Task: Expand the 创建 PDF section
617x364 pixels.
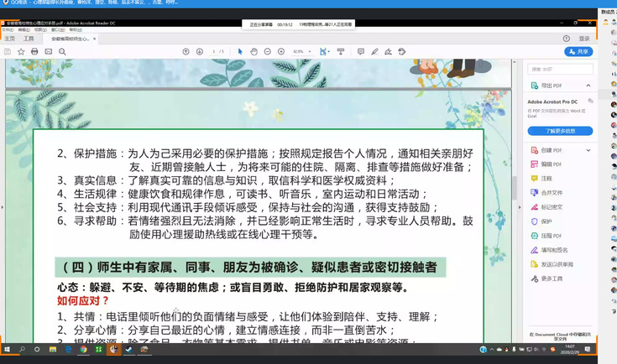Action: [588, 149]
